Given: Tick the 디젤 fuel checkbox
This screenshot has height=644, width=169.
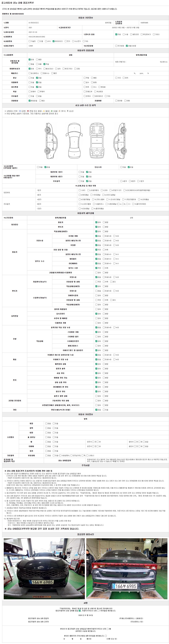Looking at the screenshot, I should pyautogui.click(x=38, y=41).
